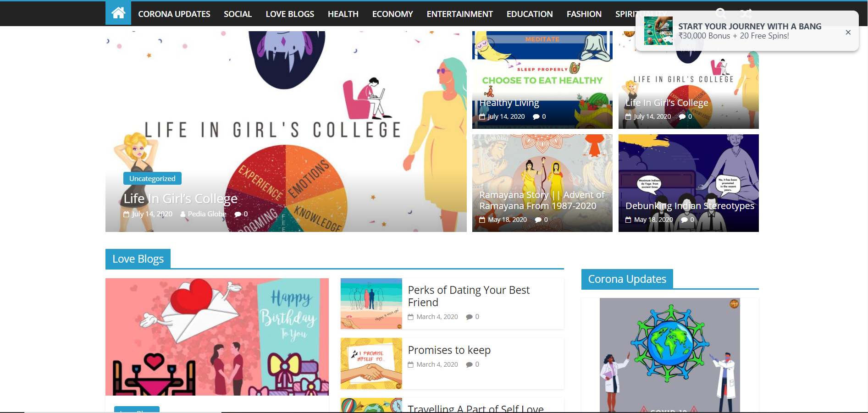Open Perks of Dating Your Best Friend

(468, 296)
